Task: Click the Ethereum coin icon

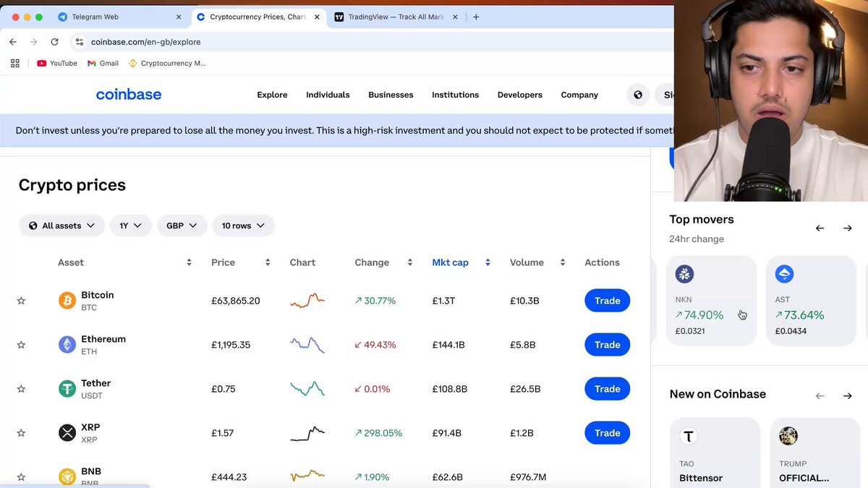Action: (x=67, y=345)
